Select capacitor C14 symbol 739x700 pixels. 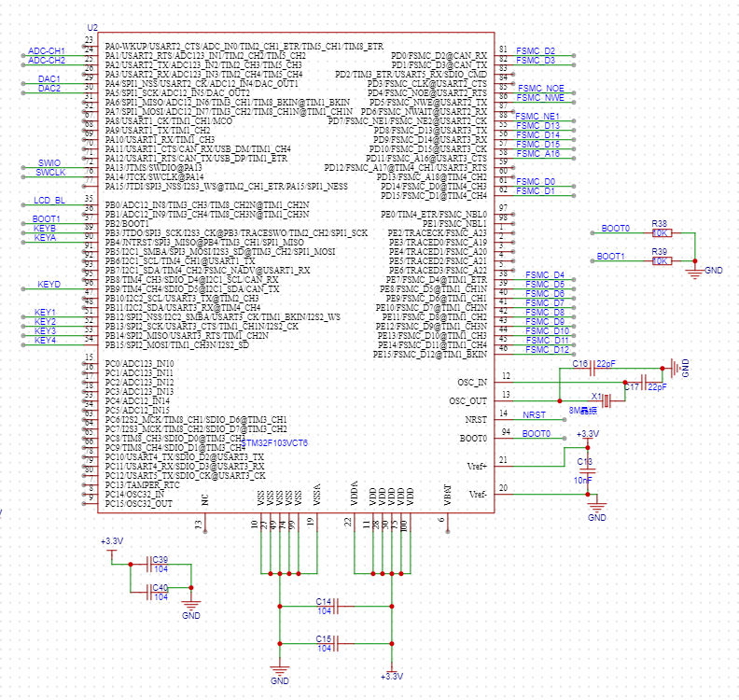click(x=336, y=606)
